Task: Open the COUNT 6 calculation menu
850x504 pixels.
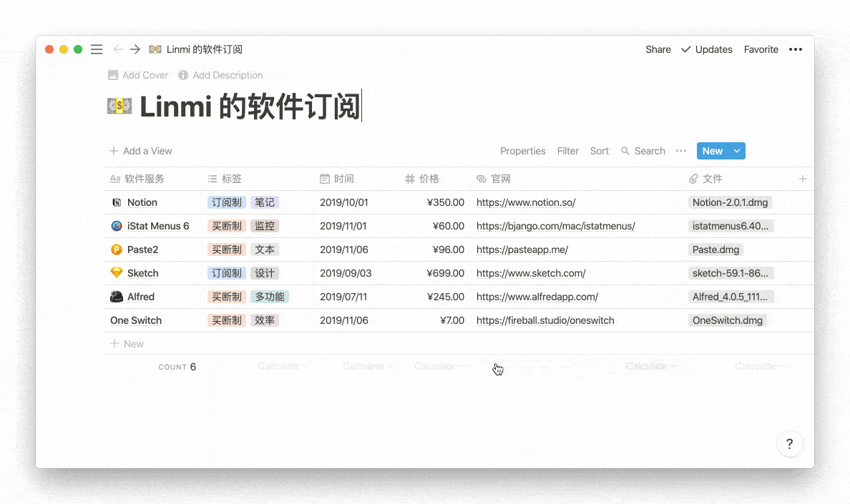Action: click(x=177, y=367)
